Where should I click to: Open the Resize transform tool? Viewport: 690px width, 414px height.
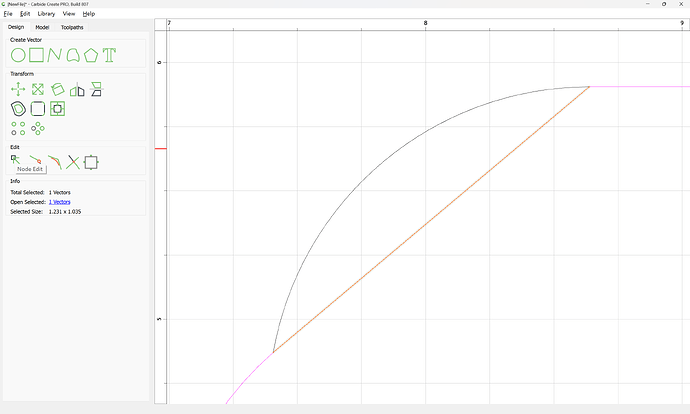tap(38, 90)
